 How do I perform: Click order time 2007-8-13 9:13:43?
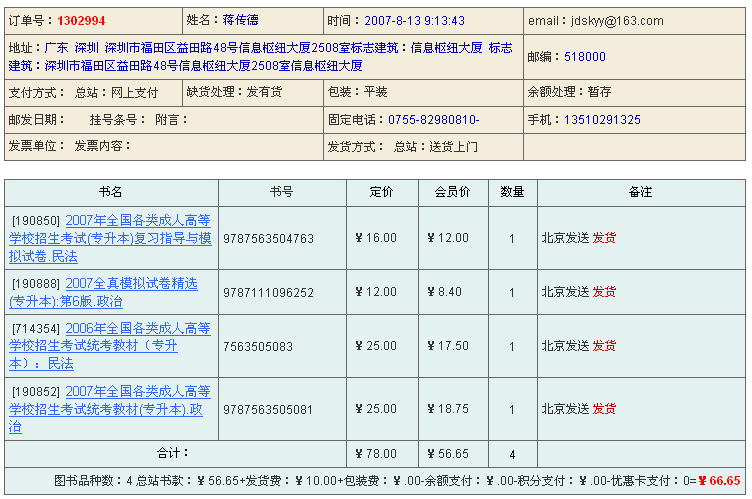414,21
